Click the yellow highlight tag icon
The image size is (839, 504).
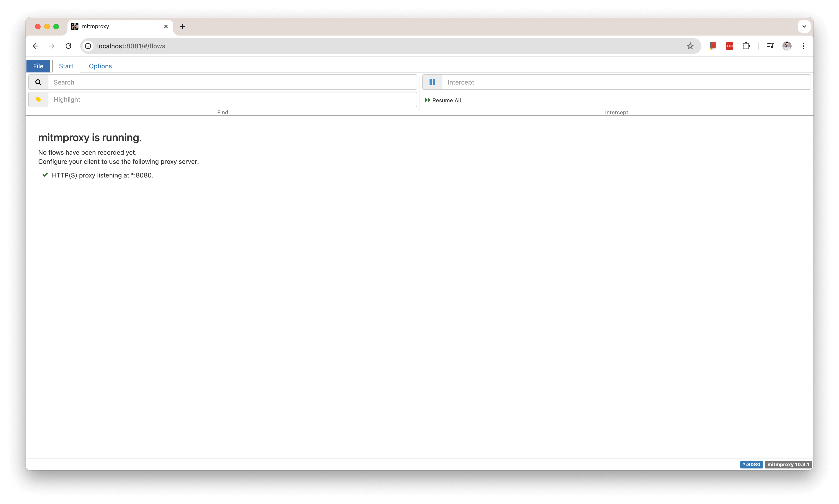38,100
